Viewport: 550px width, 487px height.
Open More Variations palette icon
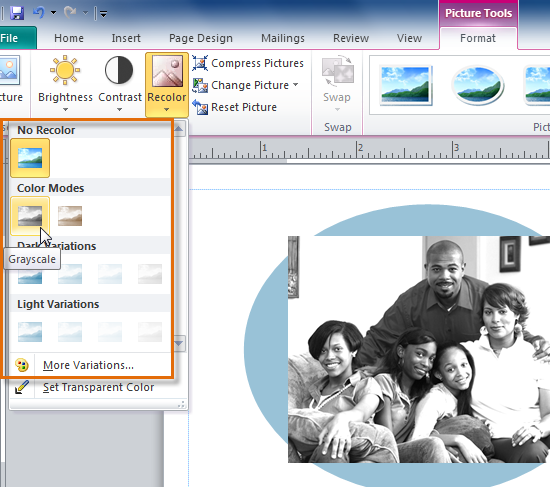(x=22, y=365)
